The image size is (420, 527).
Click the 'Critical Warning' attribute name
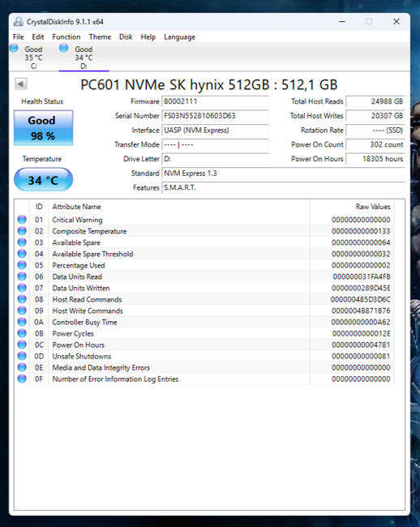click(x=77, y=220)
